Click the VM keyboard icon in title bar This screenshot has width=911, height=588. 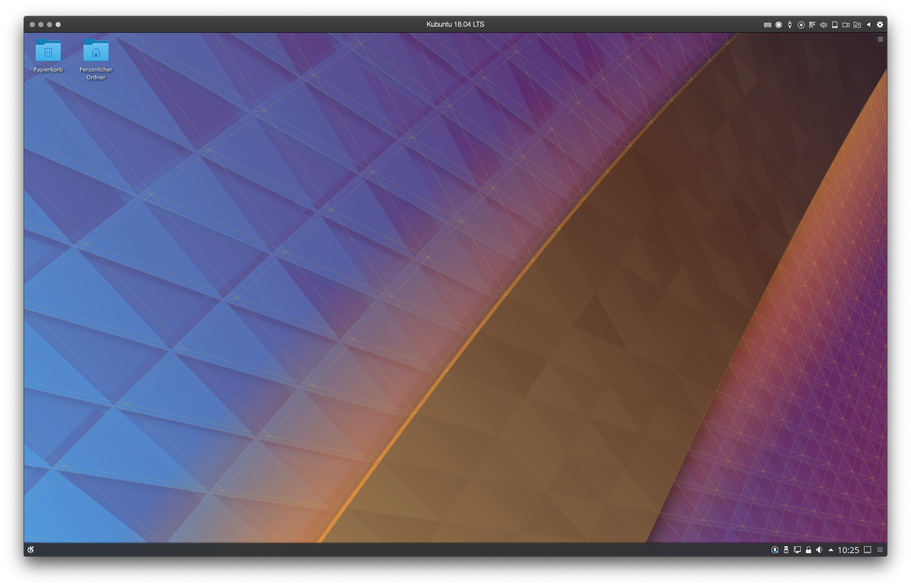tap(767, 25)
